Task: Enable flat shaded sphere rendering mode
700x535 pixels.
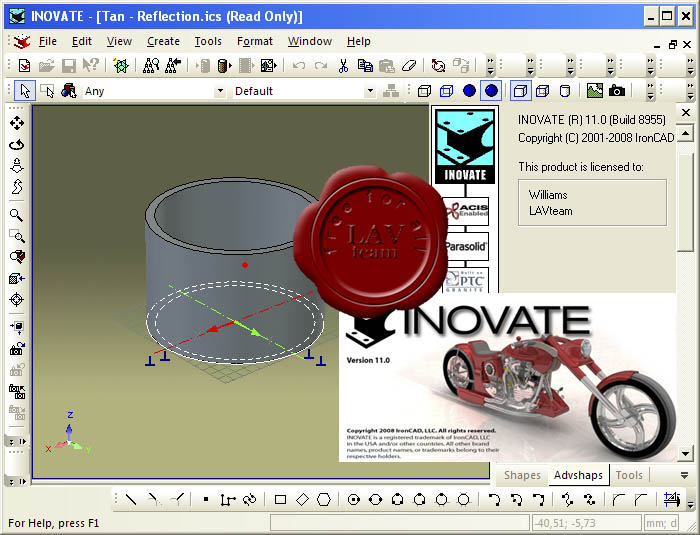Action: point(469,91)
